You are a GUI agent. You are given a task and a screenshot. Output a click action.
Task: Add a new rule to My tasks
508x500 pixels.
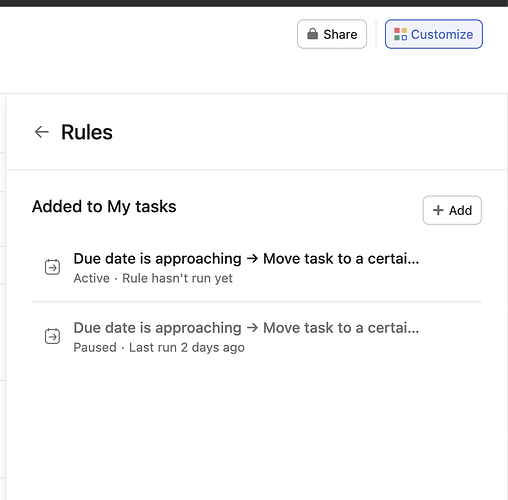pyautogui.click(x=452, y=210)
